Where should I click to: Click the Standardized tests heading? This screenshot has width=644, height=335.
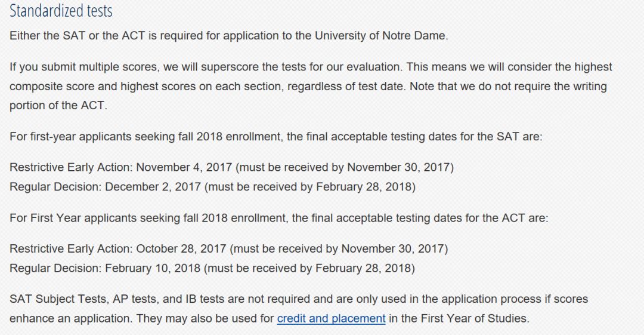tap(61, 11)
